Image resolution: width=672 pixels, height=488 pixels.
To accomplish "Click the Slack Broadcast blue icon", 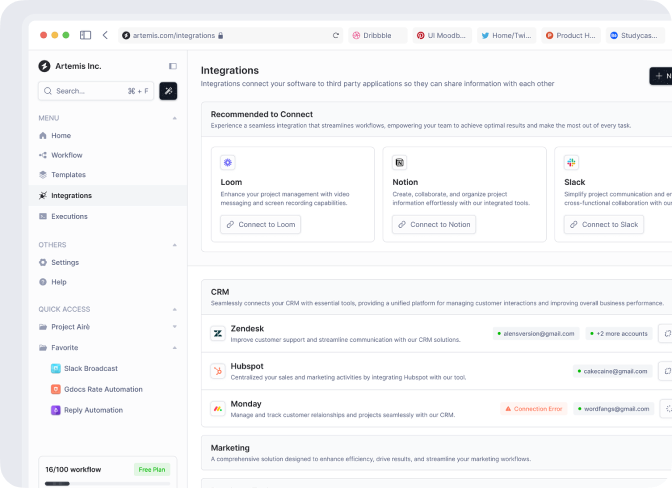I will click(x=56, y=368).
